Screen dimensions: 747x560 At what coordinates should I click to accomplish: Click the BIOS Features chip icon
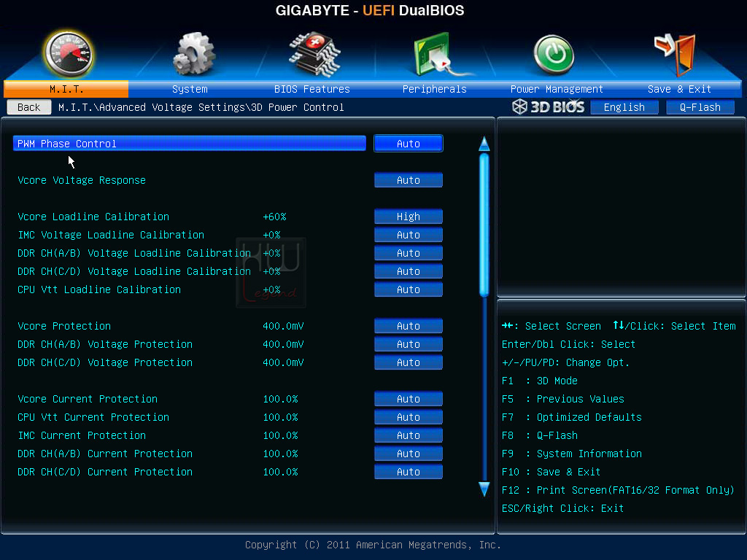pyautogui.click(x=314, y=54)
